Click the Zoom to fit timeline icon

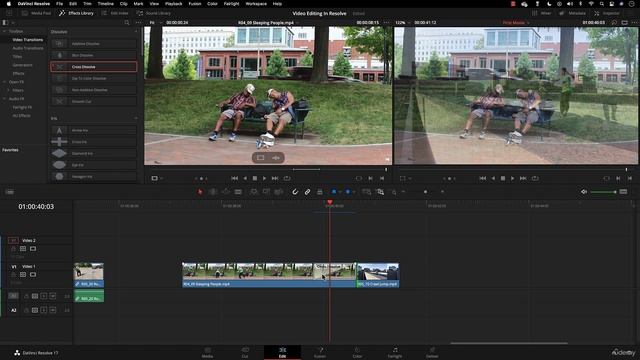click(x=367, y=192)
